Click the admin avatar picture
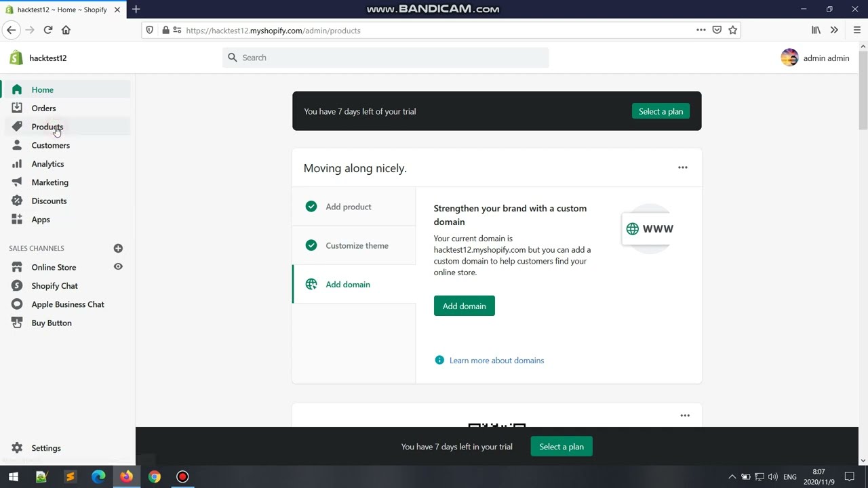The image size is (868, 488). (x=789, y=58)
